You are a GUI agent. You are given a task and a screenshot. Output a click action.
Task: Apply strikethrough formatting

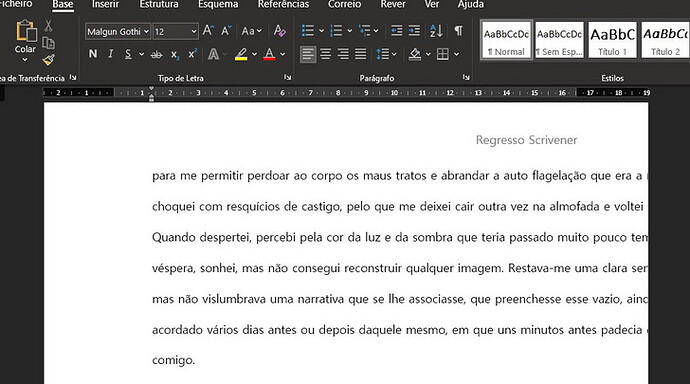(x=156, y=55)
